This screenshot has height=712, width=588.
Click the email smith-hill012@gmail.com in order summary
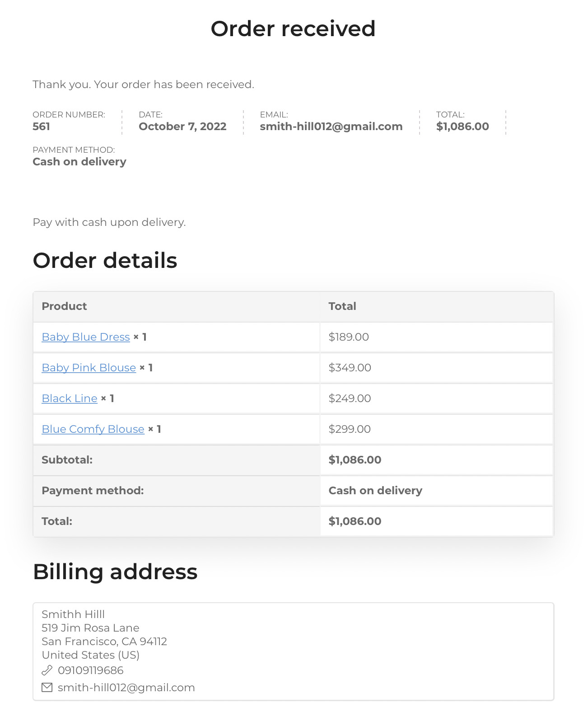pos(331,126)
